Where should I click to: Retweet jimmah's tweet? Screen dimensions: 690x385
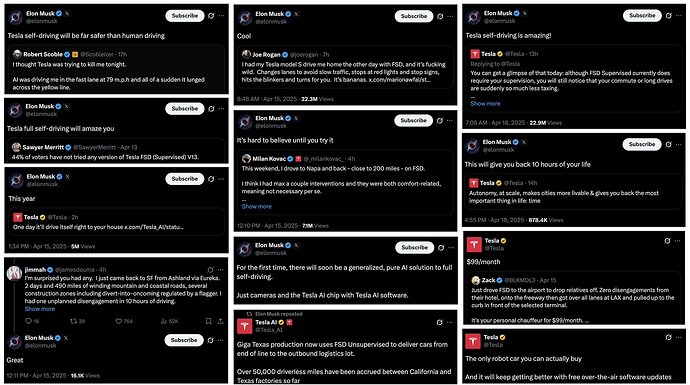tap(73, 321)
